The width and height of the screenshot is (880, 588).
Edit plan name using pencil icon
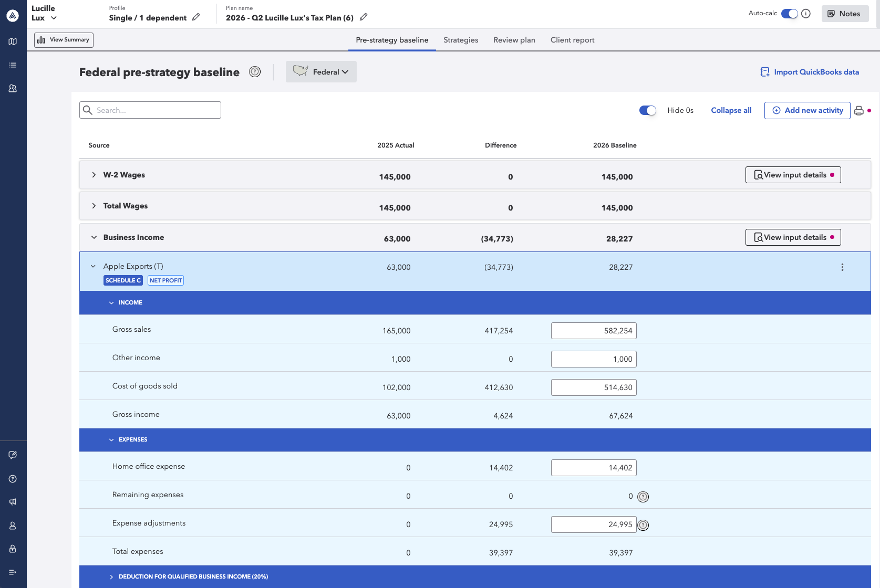click(x=364, y=17)
